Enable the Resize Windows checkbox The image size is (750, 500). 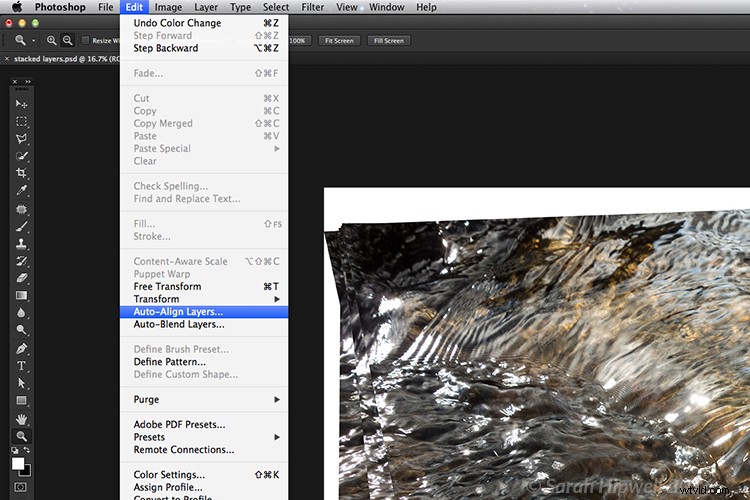[85, 40]
